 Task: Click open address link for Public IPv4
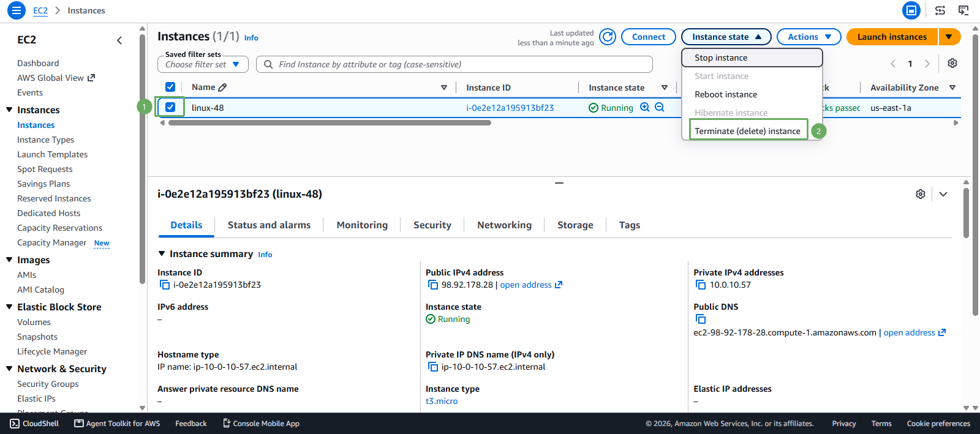[x=531, y=285]
